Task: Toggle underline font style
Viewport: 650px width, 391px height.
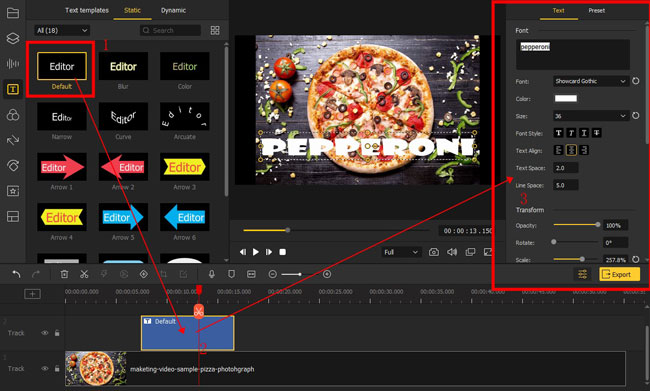Action: click(584, 133)
